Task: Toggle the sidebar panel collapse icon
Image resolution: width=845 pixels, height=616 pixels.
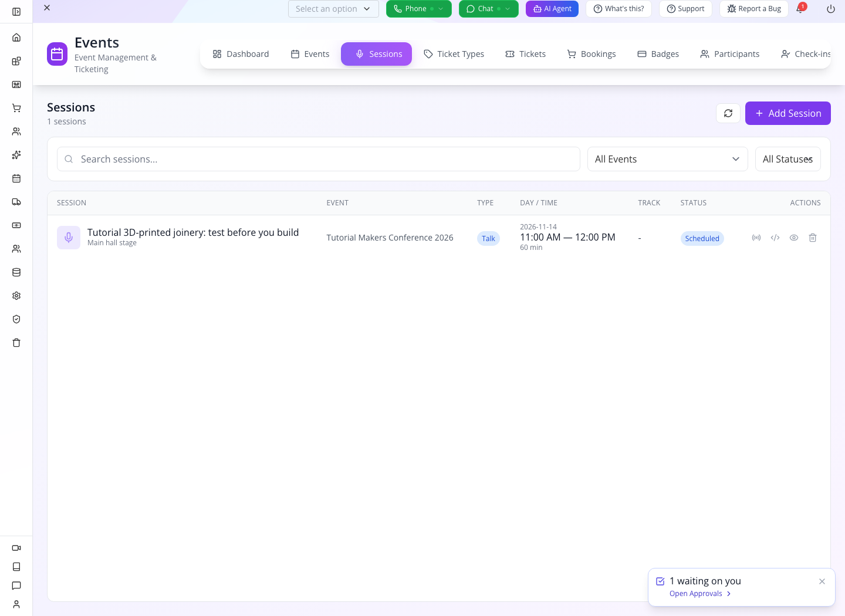Action: [x=16, y=12]
